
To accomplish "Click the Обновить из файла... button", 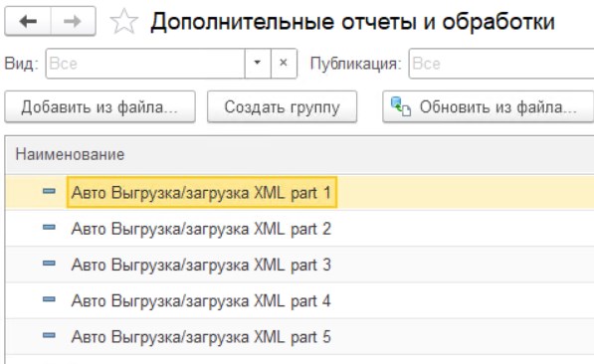I will [x=488, y=106].
